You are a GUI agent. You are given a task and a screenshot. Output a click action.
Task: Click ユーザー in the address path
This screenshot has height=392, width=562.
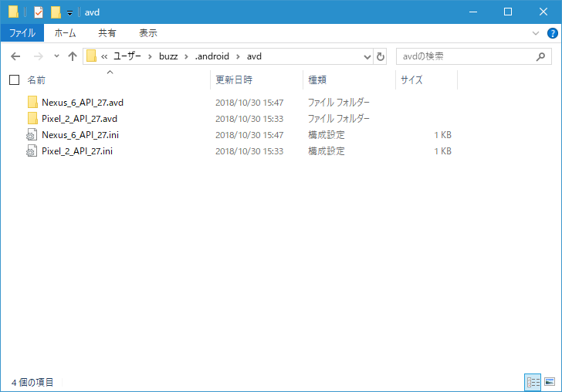127,56
